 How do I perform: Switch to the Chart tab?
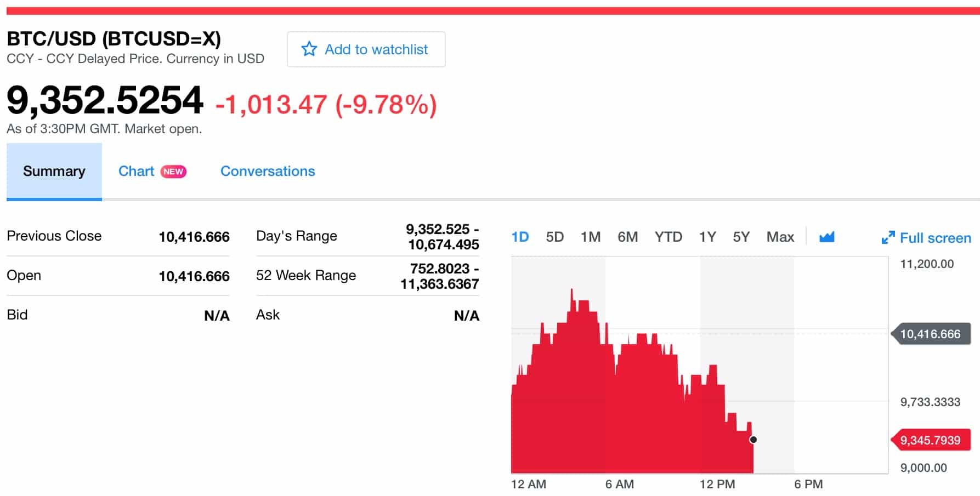tap(136, 172)
